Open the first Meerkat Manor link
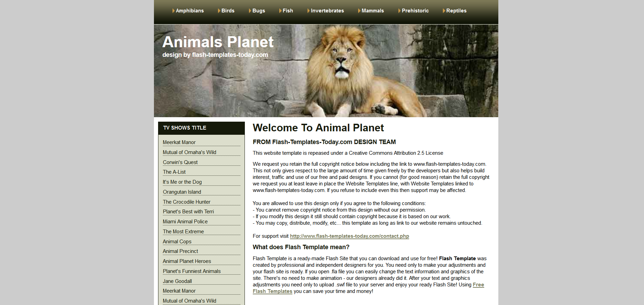The image size is (644, 305). (x=179, y=142)
